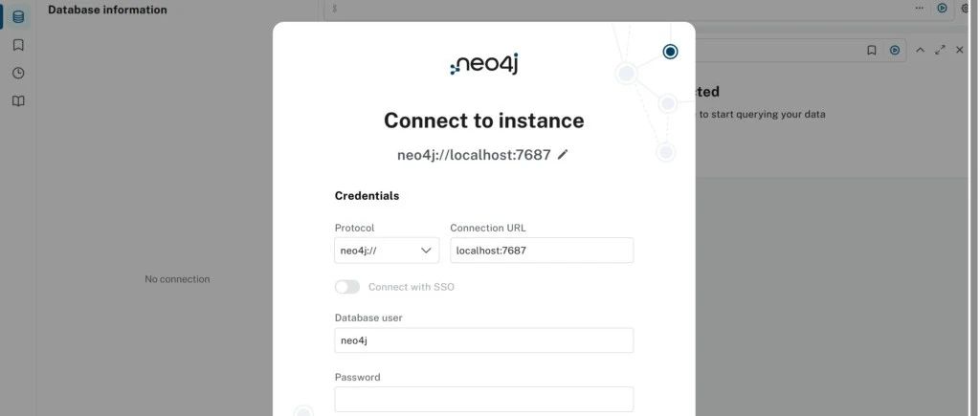Rerun the result frame query
The image size is (980, 416).
point(895,50)
